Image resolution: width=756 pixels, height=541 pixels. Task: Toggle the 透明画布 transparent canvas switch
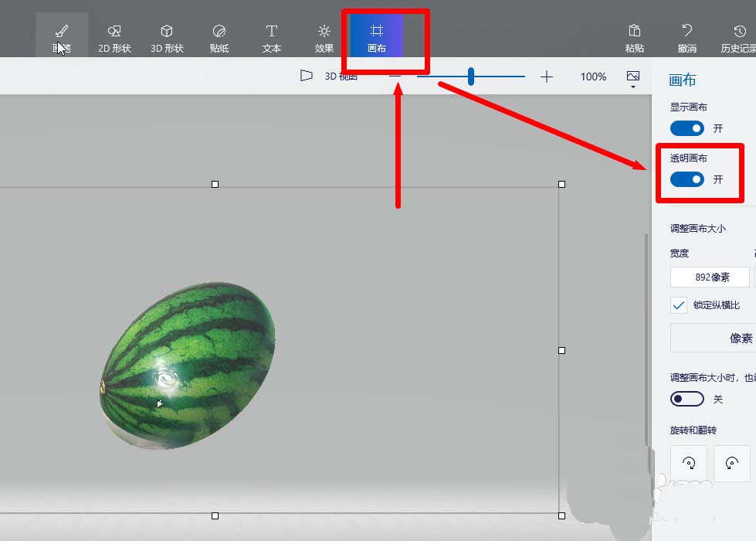(687, 179)
